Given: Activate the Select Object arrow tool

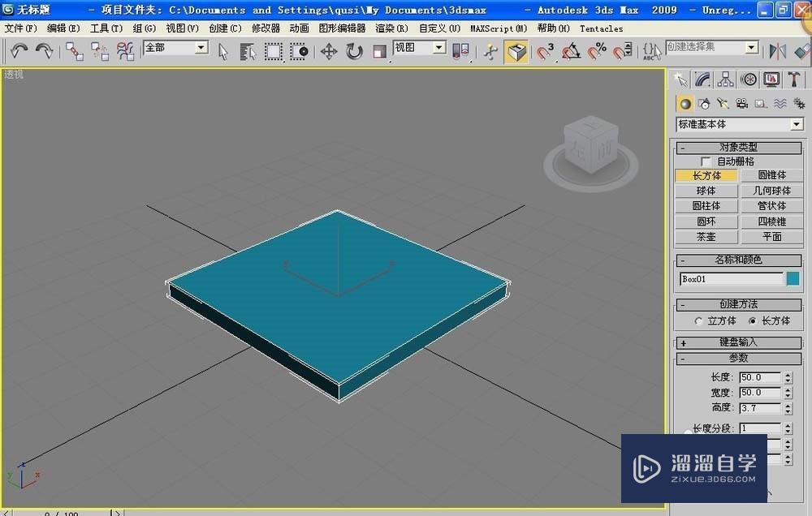Looking at the screenshot, I should pos(222,51).
